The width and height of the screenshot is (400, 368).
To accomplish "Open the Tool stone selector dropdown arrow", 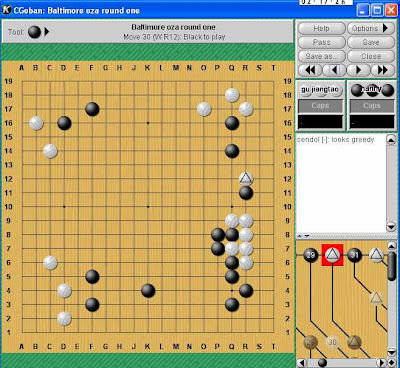I will (x=47, y=32).
